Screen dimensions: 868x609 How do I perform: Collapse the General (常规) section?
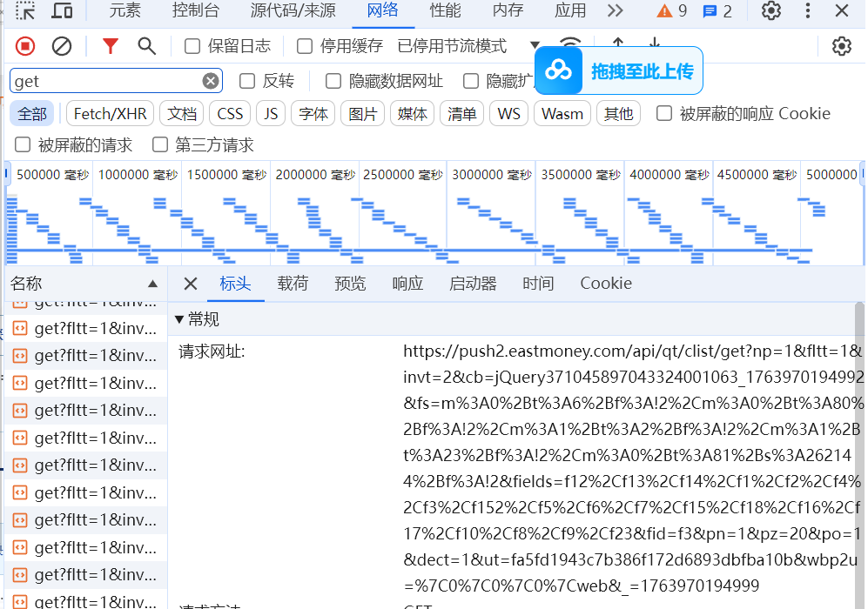[178, 319]
